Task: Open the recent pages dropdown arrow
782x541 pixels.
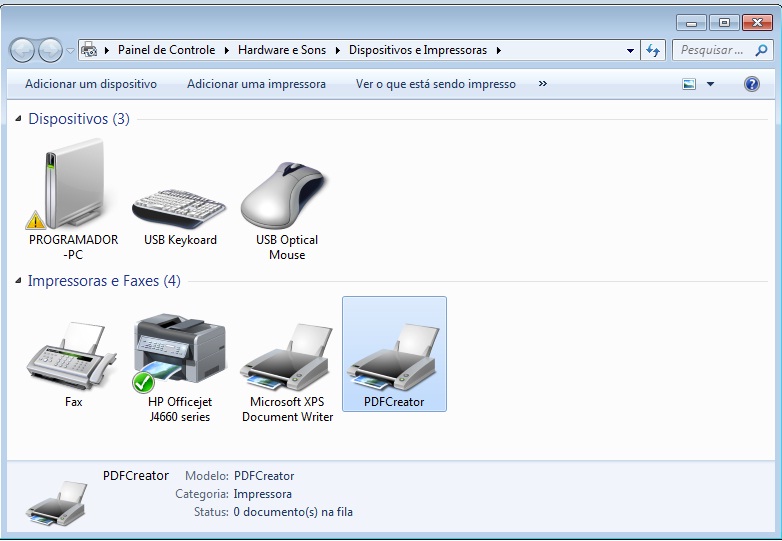Action: (x=70, y=50)
